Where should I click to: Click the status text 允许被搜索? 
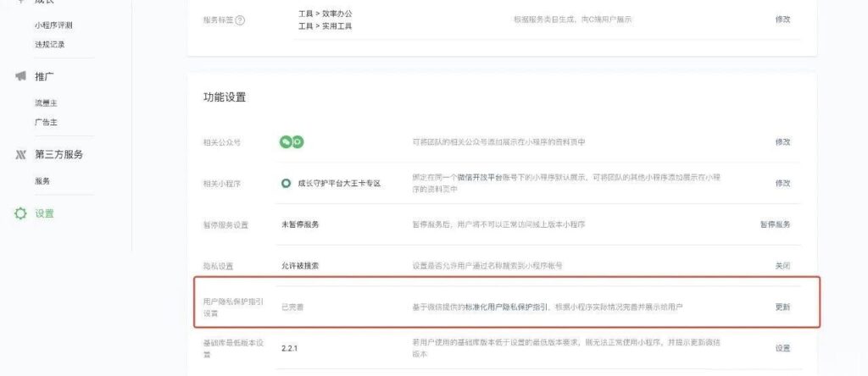pyautogui.click(x=300, y=266)
